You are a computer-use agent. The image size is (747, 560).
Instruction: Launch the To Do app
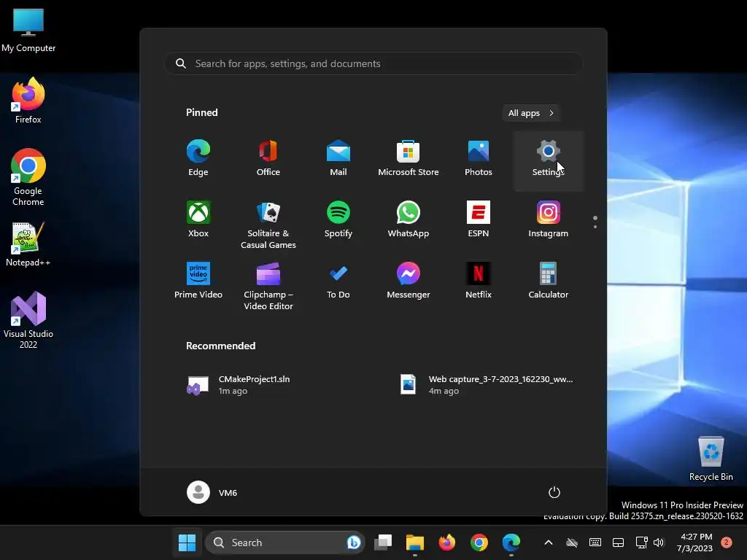click(338, 281)
